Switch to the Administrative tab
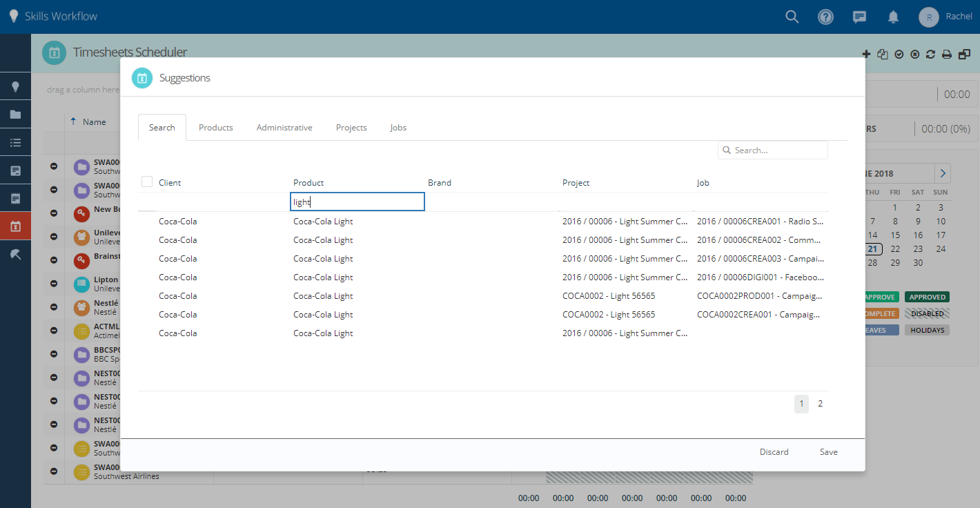Viewport: 980px width, 508px height. (284, 128)
